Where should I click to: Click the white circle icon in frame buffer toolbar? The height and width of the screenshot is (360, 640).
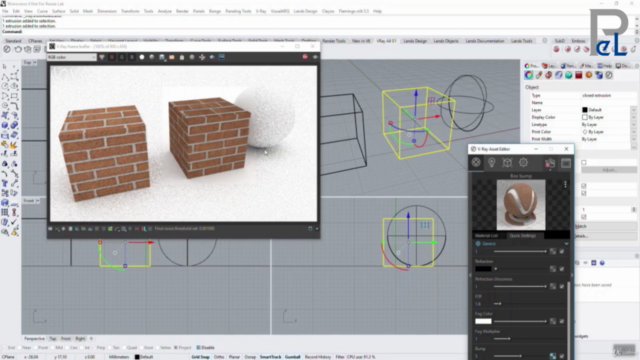coord(142,57)
